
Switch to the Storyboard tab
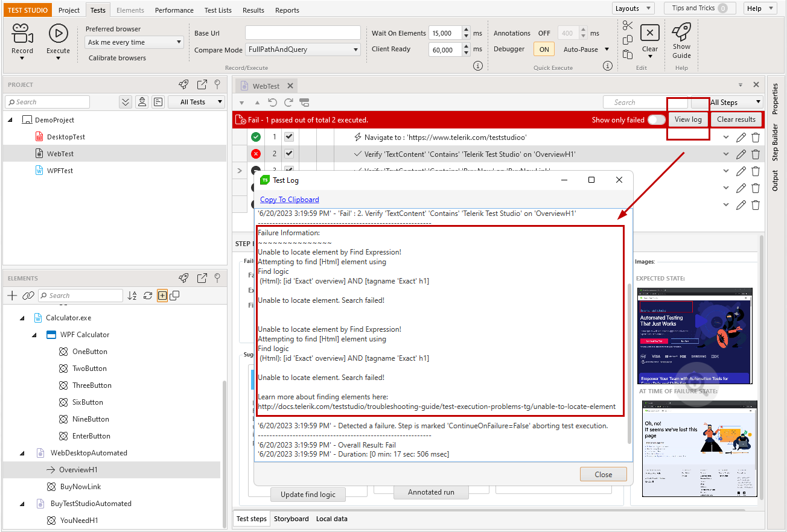coord(292,519)
